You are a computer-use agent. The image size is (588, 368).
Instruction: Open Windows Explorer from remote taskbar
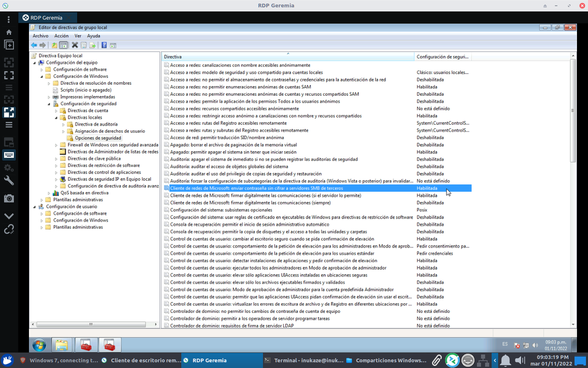(62, 345)
